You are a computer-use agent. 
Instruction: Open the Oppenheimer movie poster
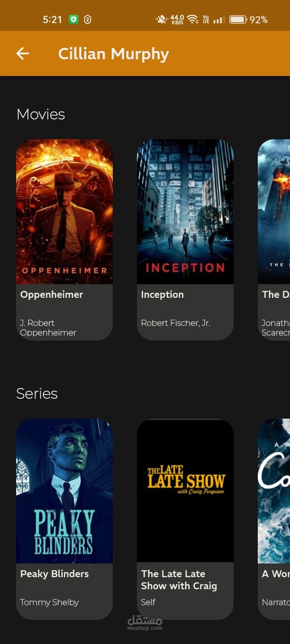[x=64, y=212]
